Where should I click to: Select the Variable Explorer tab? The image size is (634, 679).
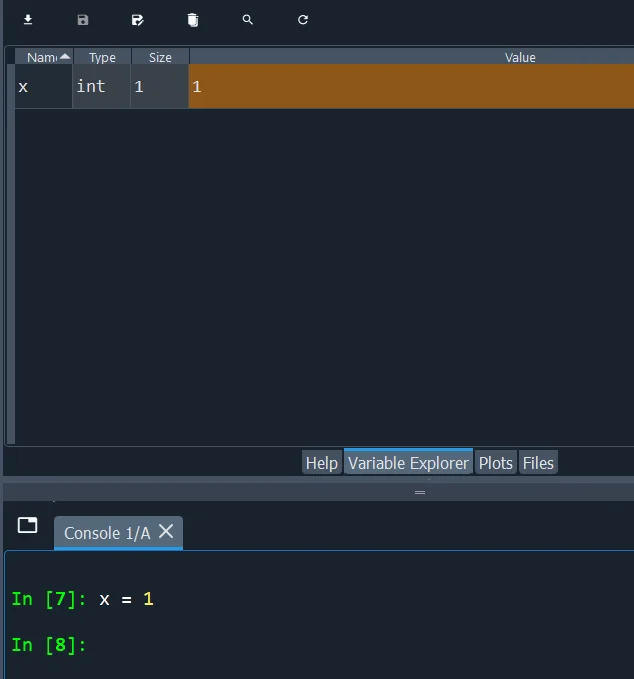408,463
